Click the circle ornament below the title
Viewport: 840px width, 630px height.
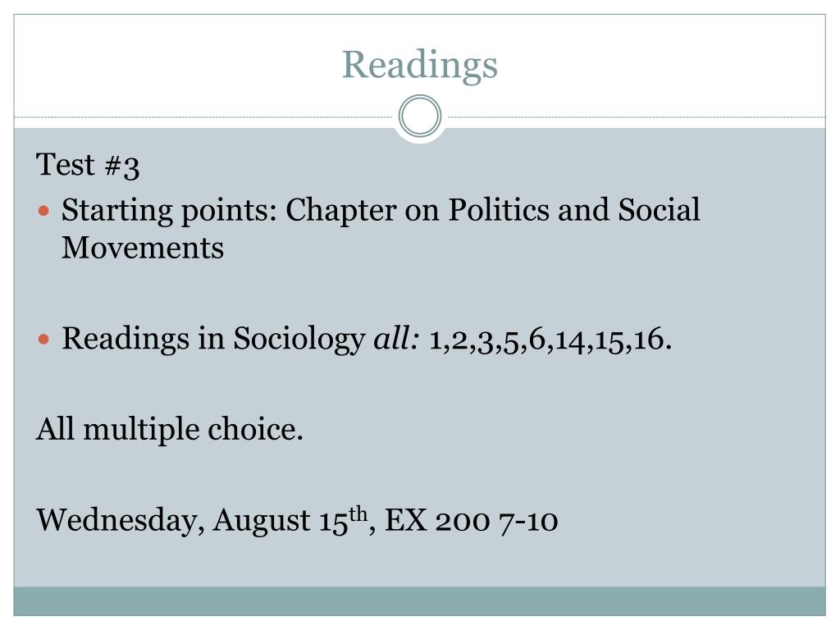[420, 116]
